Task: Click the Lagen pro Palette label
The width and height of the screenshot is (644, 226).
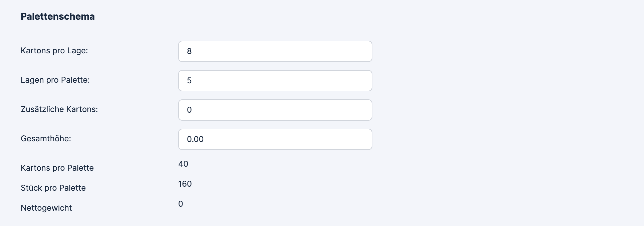Action: pos(55,80)
